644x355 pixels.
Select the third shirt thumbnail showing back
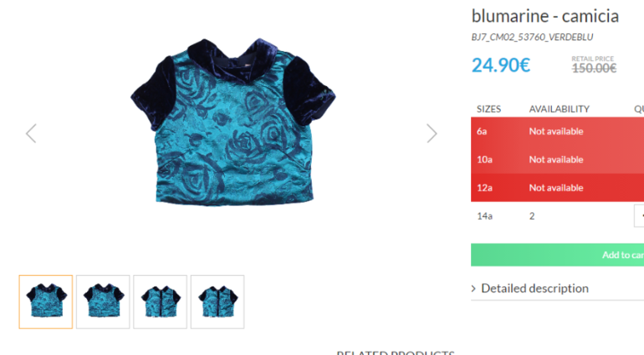(x=161, y=302)
